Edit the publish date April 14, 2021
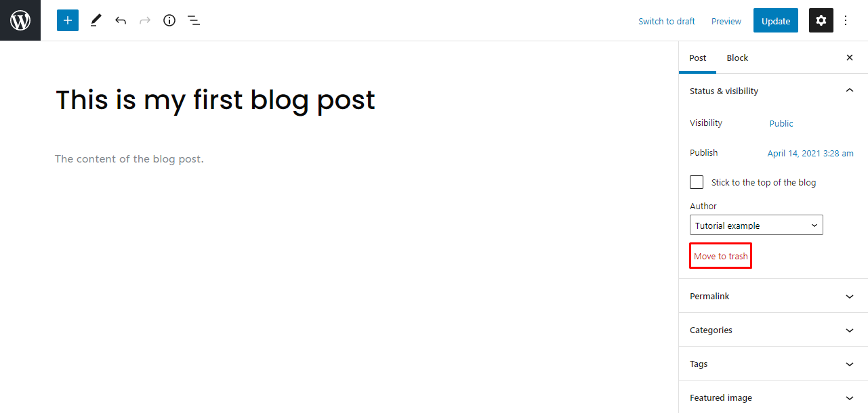868x413 pixels. pos(810,153)
